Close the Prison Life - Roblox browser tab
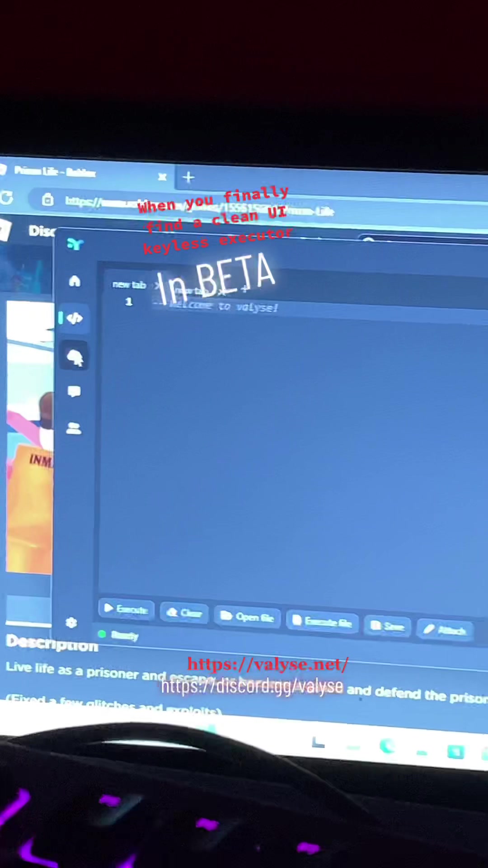 (x=162, y=177)
